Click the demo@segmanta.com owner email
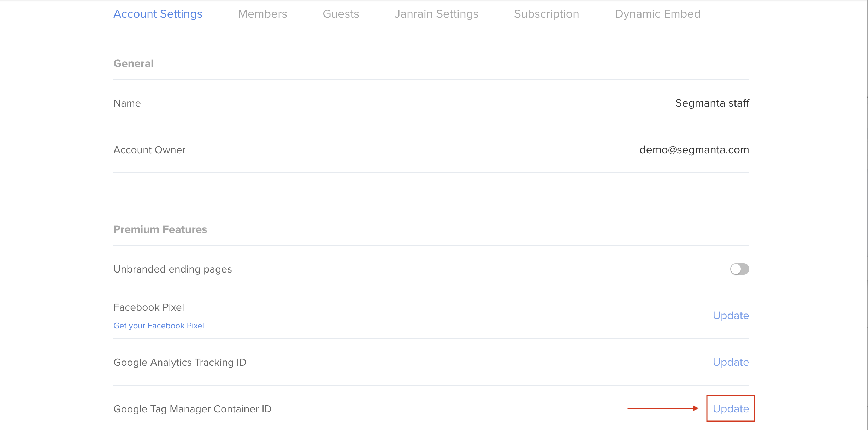The width and height of the screenshot is (868, 430). [x=694, y=150]
